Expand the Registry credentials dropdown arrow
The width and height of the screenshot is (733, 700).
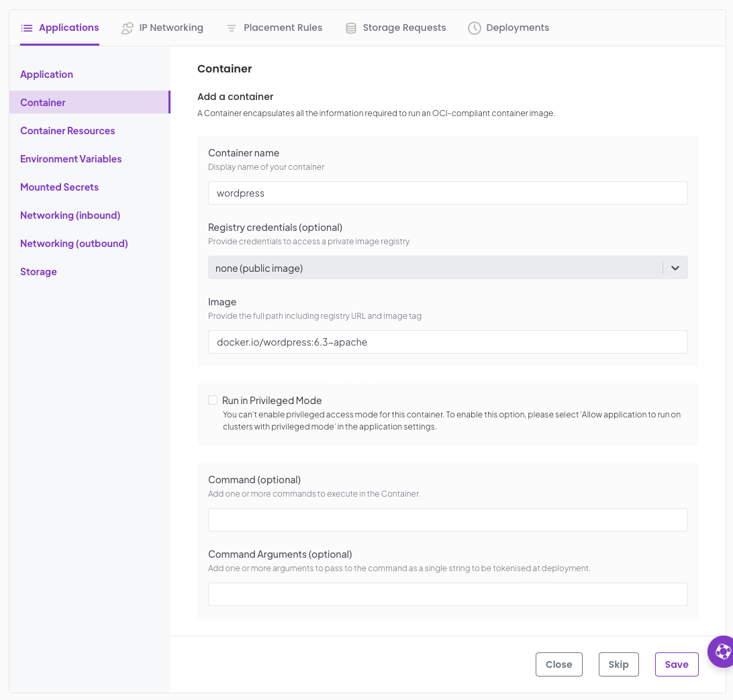[675, 268]
